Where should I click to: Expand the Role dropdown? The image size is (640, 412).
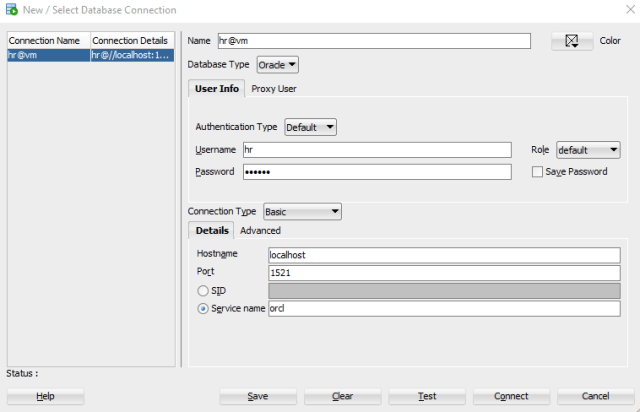588,150
